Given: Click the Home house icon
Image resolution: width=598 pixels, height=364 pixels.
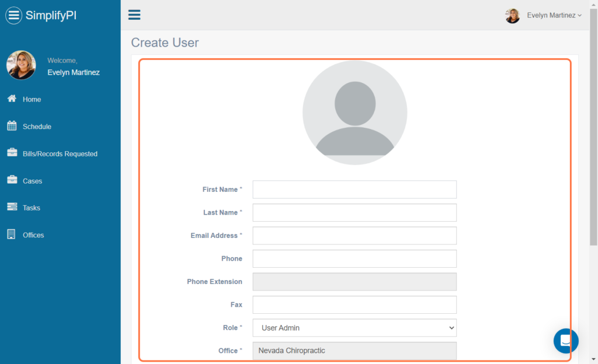Looking at the screenshot, I should tap(12, 99).
